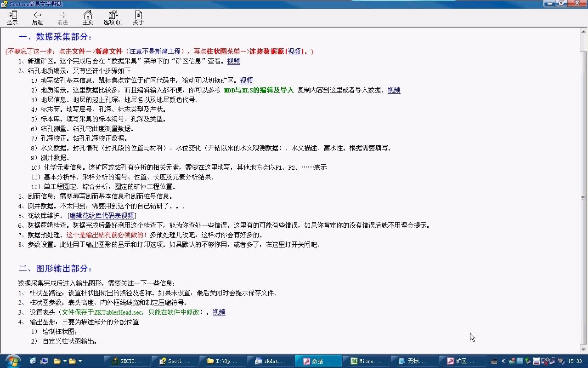
Task: Click the row 2、柱状图参数
Action: pyautogui.click(x=103, y=303)
